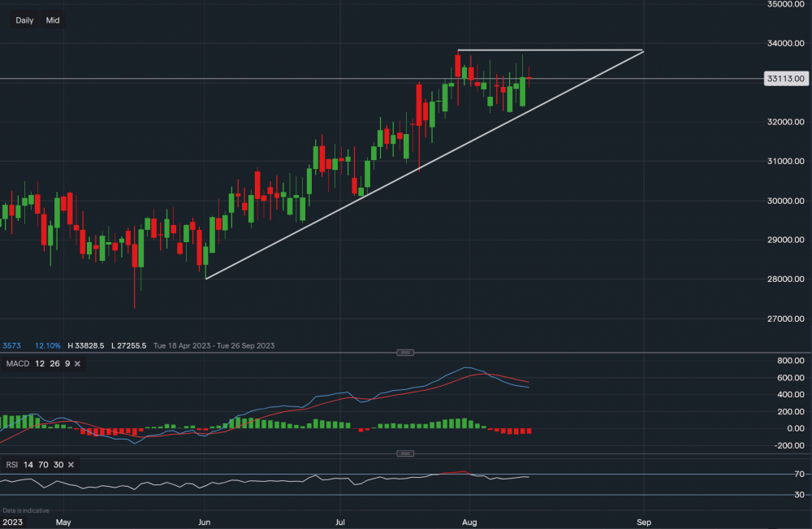Close the RSI indicator using its X
The width and height of the screenshot is (812, 529).
[71, 464]
